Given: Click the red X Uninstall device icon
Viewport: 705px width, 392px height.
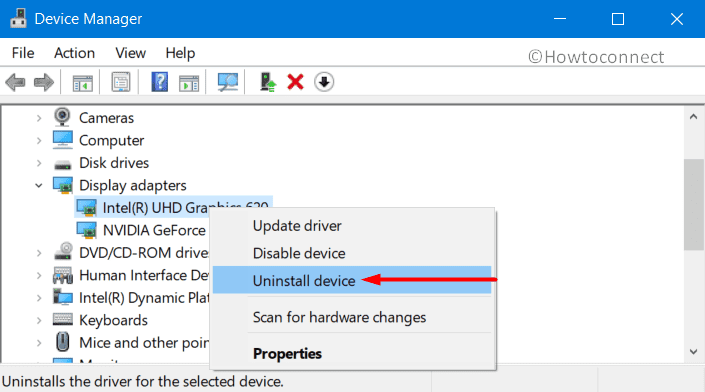Looking at the screenshot, I should pyautogui.click(x=295, y=82).
